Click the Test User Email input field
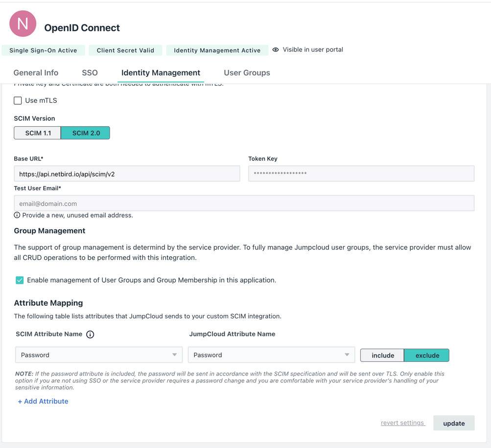This screenshot has width=491, height=448. pos(244,203)
